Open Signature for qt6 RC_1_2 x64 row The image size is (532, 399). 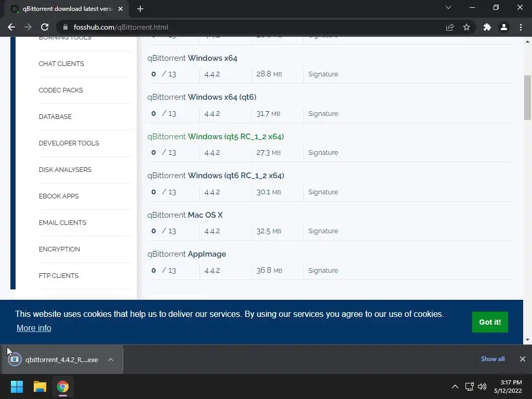pos(323,192)
